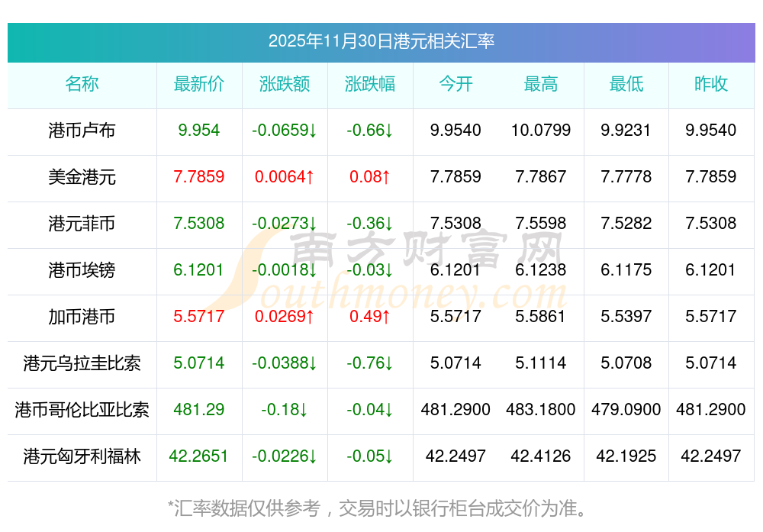763x532 pixels.
Task: Select the 港元乌拉圭比索 row name
Action: coord(82,363)
